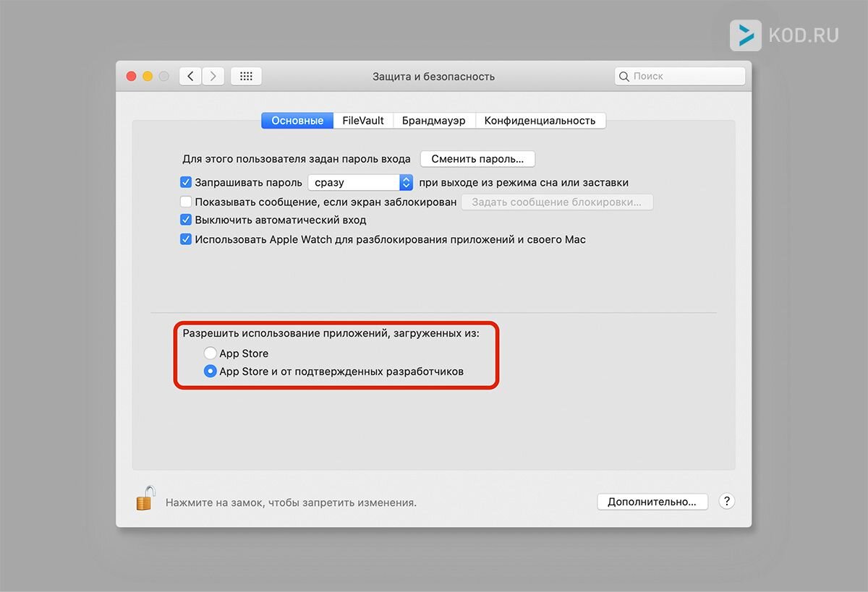The height and width of the screenshot is (592, 868).
Task: Open the show all preferences grid icon
Action: click(x=246, y=76)
